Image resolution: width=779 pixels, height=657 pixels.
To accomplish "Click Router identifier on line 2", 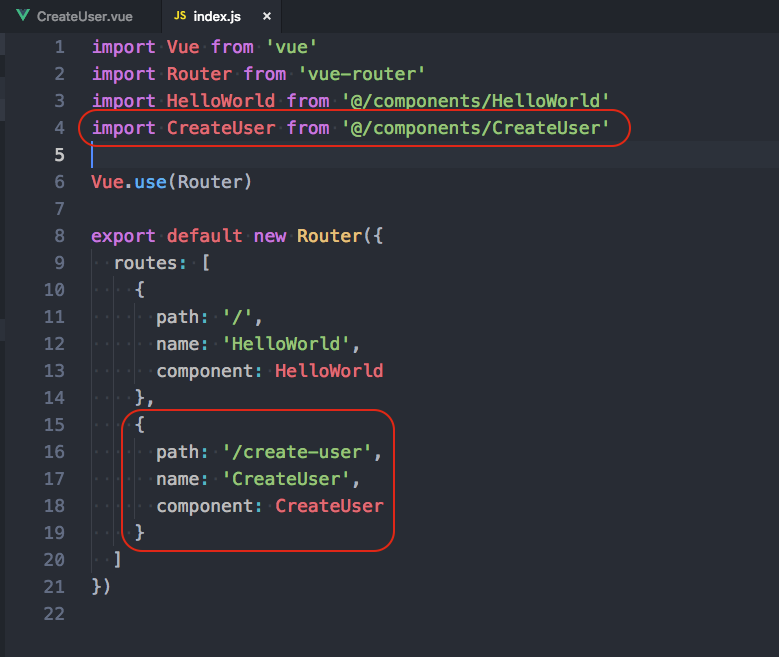I will pyautogui.click(x=199, y=74).
